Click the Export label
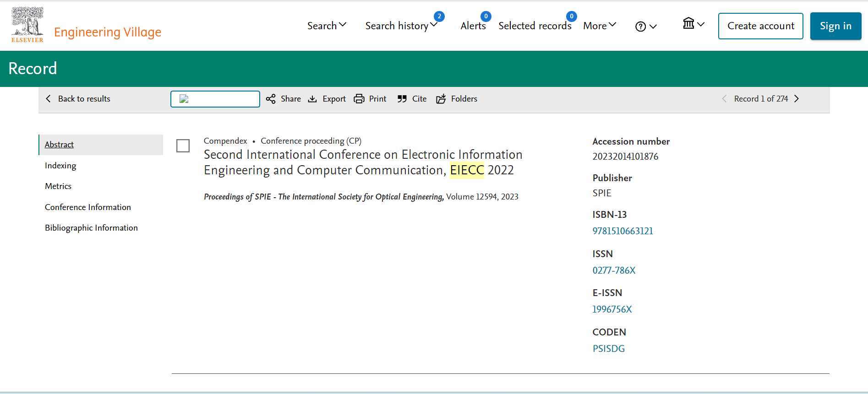The height and width of the screenshot is (394, 868). pos(334,99)
